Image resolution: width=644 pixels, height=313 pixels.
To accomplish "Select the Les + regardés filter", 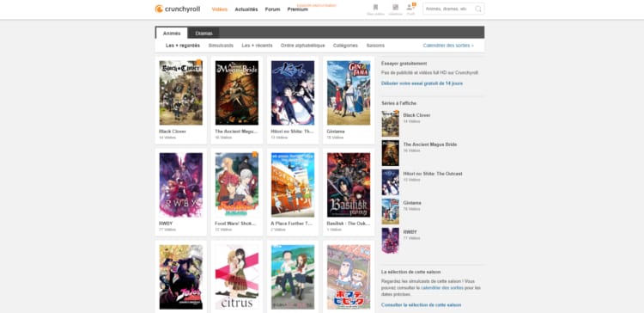I will click(183, 46).
